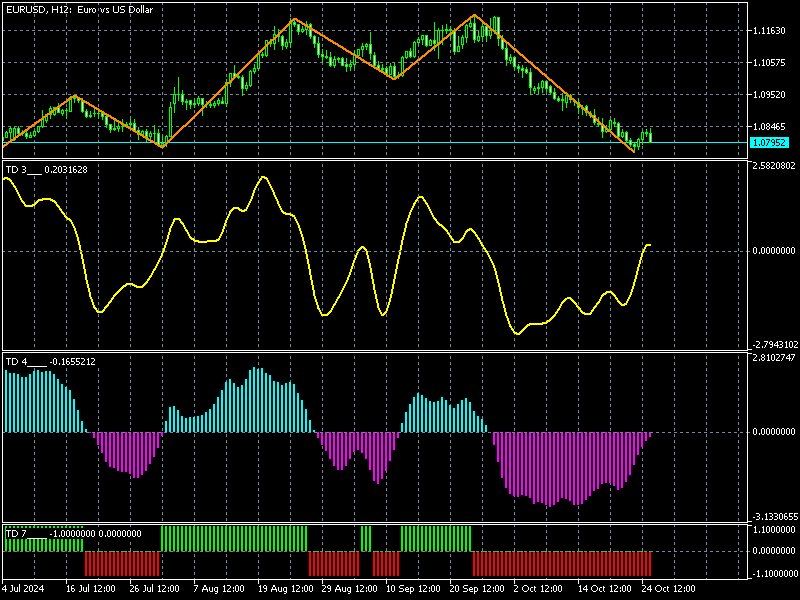800x600 pixels.
Task: Click the '20 Sep 12:00' time axis label
Action: pos(477,589)
